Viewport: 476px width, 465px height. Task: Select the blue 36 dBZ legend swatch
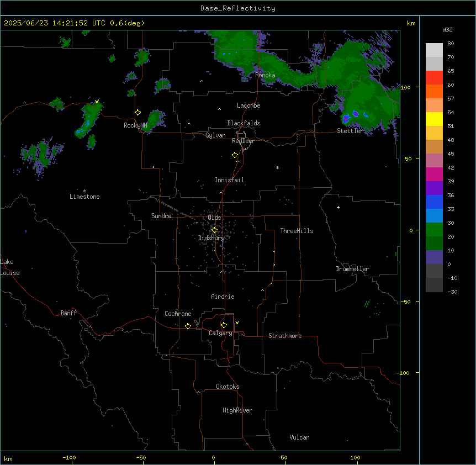[x=434, y=202]
